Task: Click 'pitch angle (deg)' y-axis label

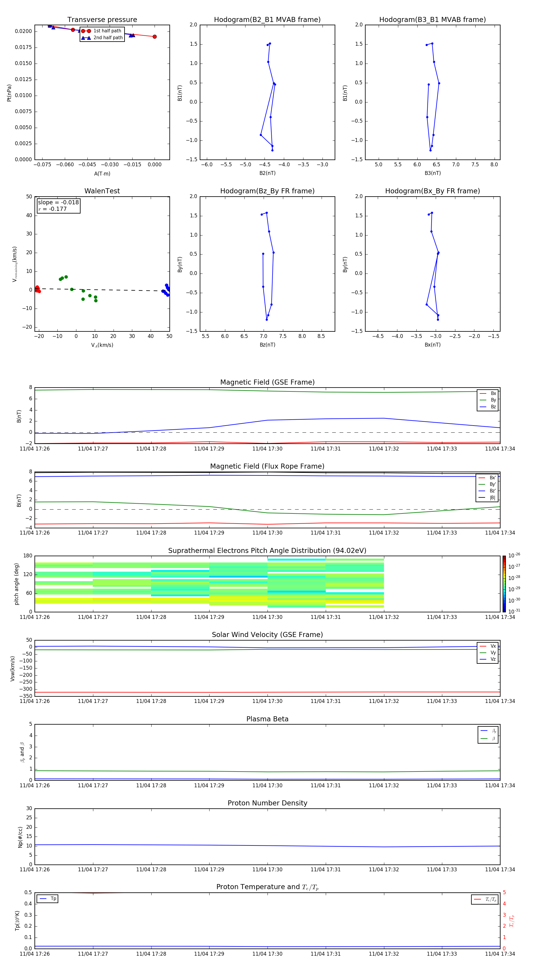Action: [x=16, y=584]
